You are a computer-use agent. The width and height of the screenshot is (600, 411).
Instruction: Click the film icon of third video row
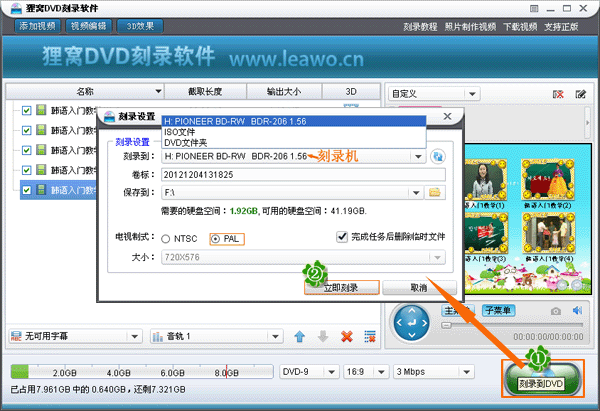coord(41,150)
